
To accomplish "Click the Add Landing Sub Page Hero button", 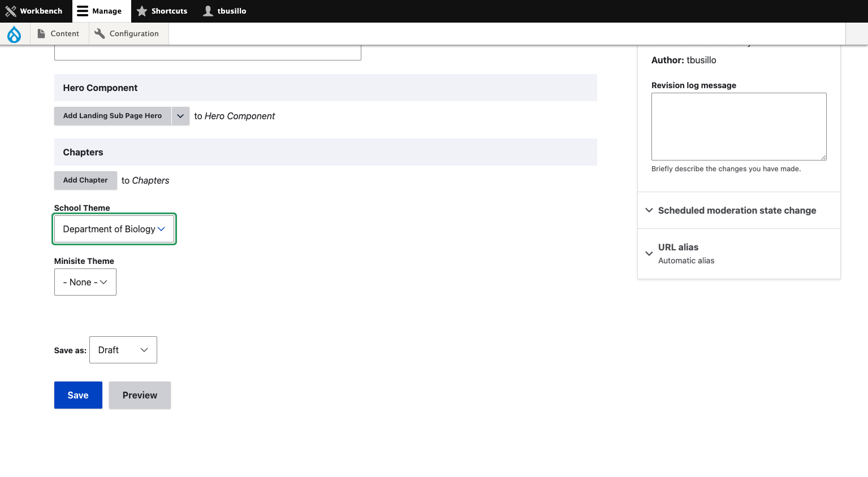I will point(113,116).
